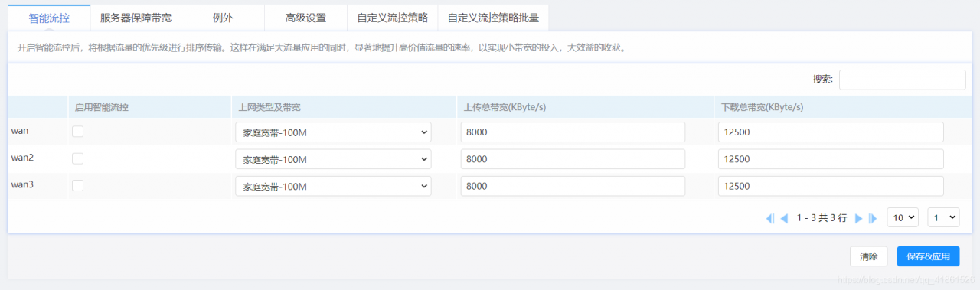Click the 清除 button
The width and height of the screenshot is (980, 290).
(869, 256)
